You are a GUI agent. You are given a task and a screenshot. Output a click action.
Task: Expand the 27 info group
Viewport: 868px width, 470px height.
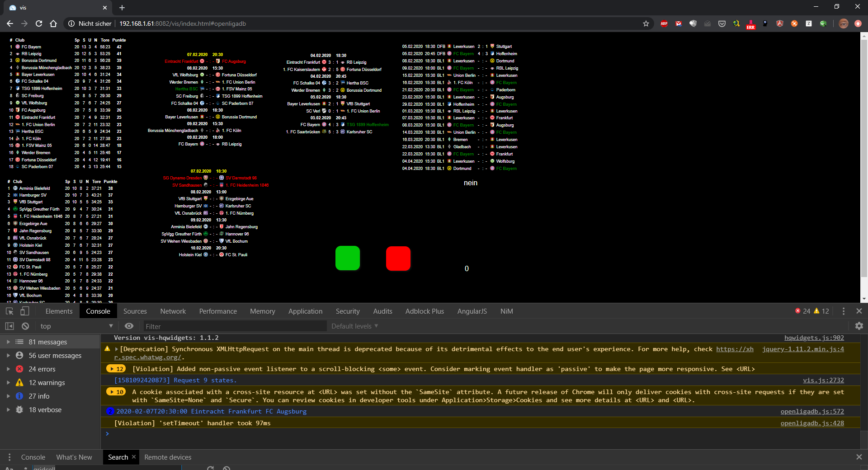[8, 396]
